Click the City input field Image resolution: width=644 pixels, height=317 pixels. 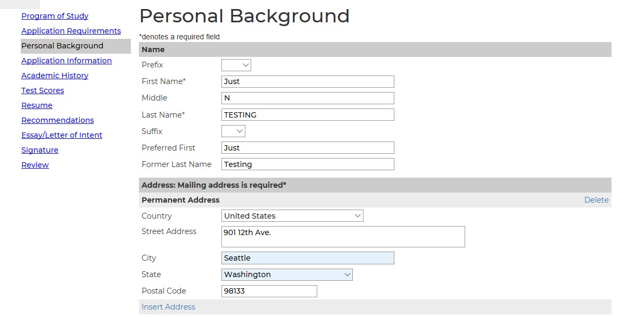(x=307, y=258)
